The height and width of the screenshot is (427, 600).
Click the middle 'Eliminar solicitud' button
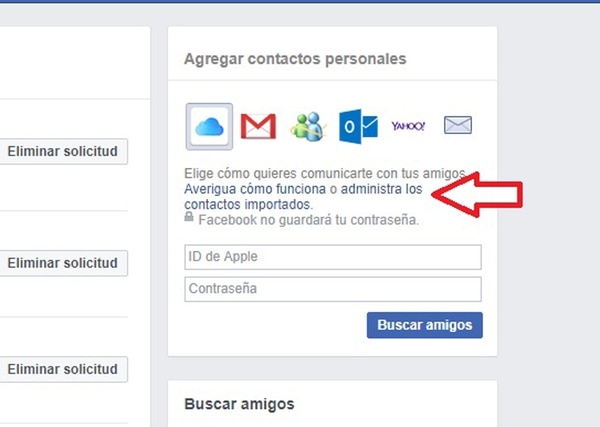(x=63, y=263)
